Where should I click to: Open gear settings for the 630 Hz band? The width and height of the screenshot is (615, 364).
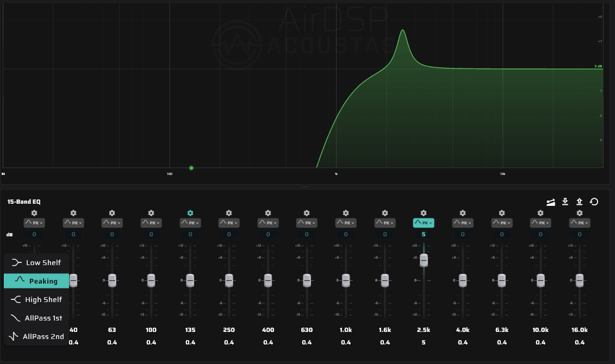(307, 213)
